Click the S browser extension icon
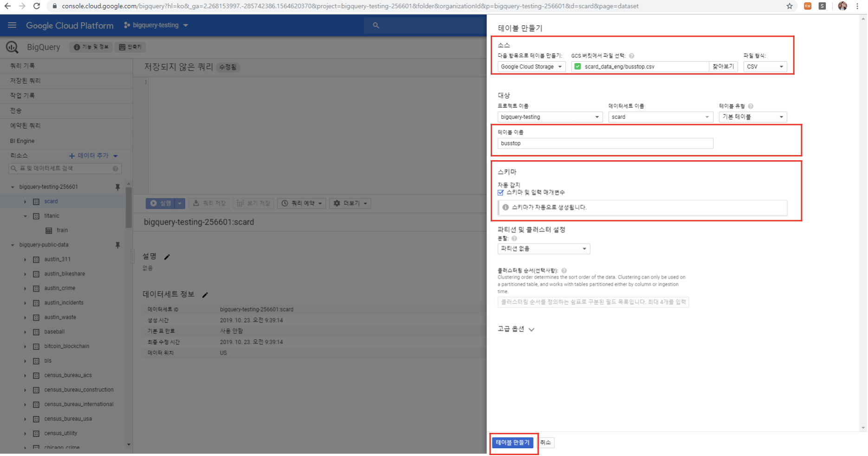 [x=822, y=6]
